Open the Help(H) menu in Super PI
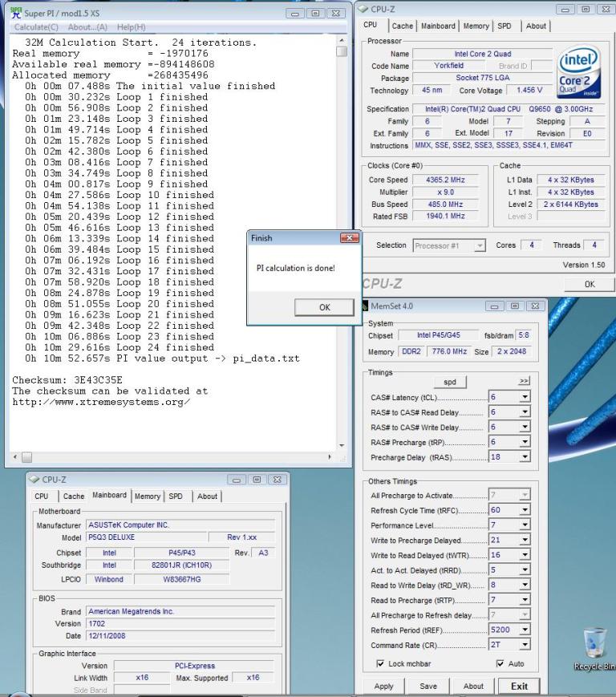Screen dimensions: 616x697 [131, 27]
